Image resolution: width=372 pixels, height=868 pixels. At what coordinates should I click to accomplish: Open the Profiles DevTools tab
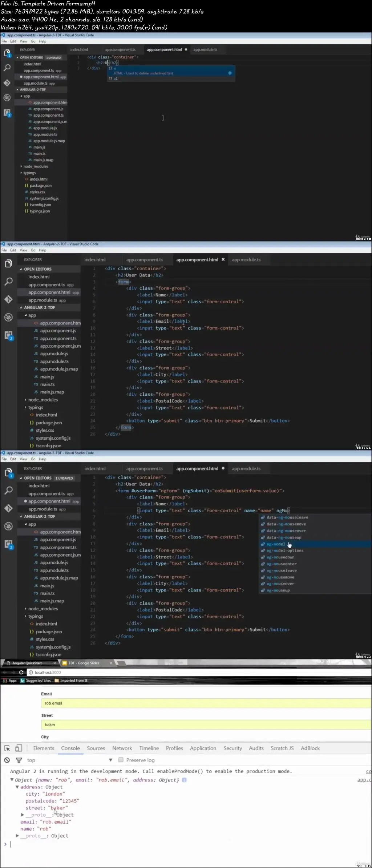(x=174, y=748)
